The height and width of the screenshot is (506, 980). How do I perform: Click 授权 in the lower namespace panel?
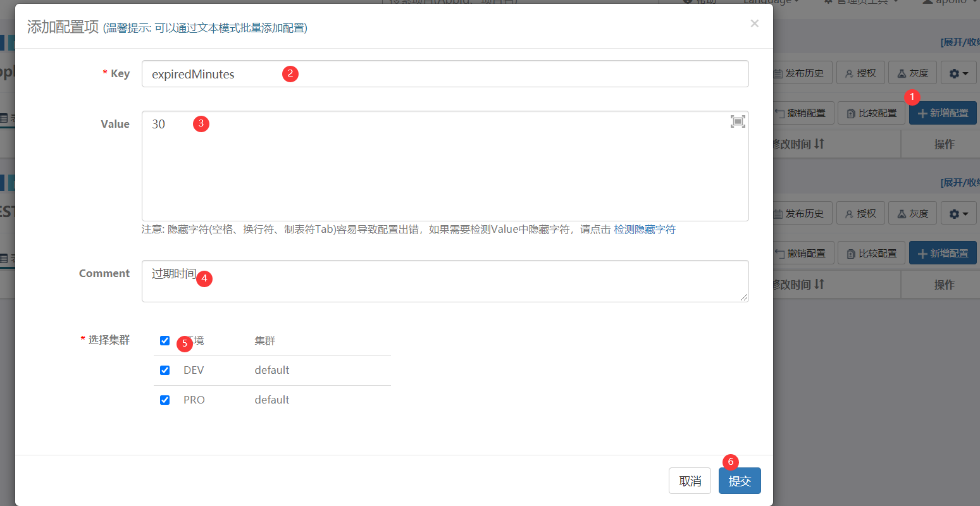[860, 214]
